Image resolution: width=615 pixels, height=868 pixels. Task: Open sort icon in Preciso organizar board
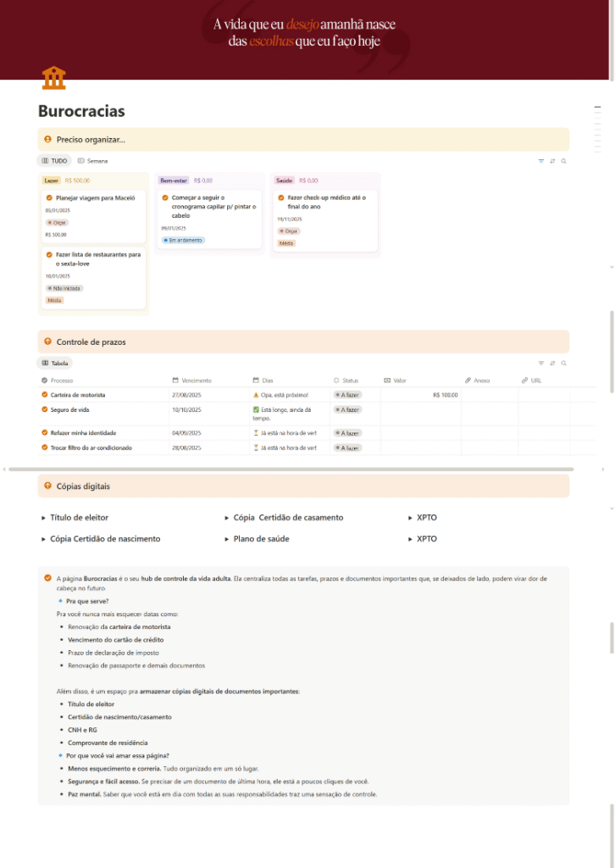(552, 161)
